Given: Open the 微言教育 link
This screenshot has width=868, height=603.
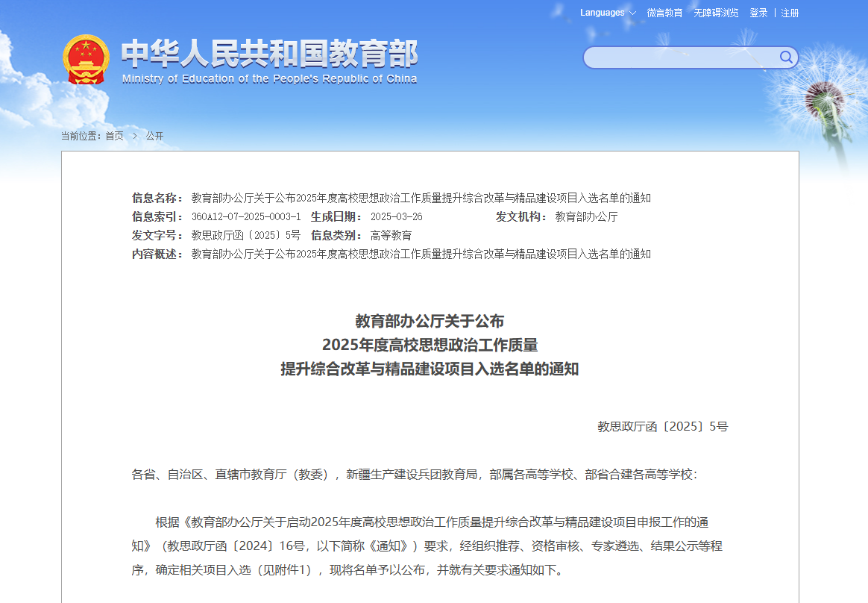Looking at the screenshot, I should click(664, 13).
